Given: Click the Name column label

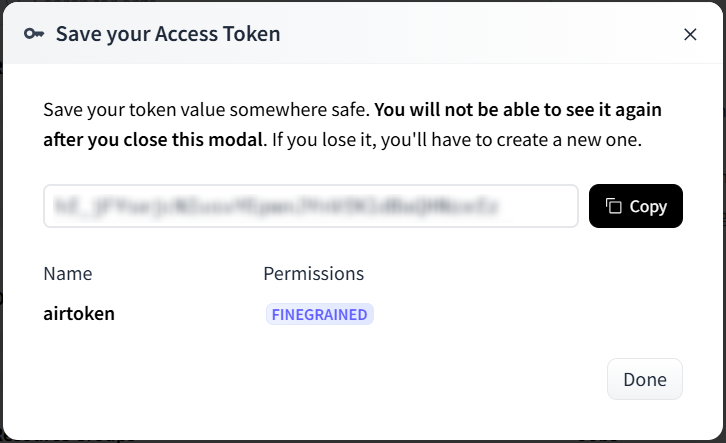Looking at the screenshot, I should (x=68, y=273).
